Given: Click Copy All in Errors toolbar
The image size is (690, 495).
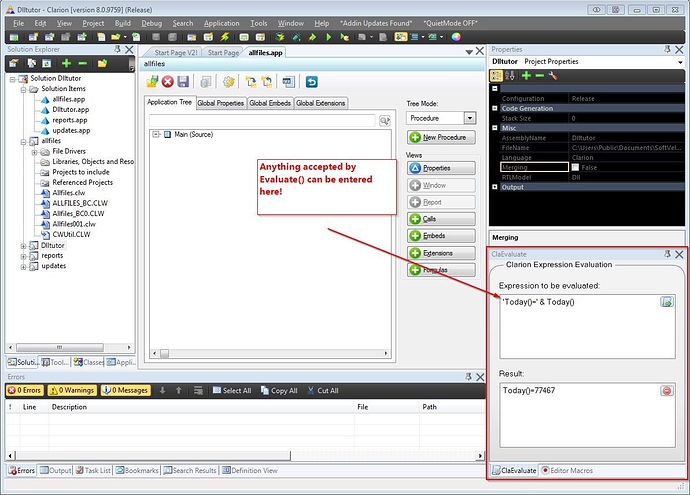Looking at the screenshot, I should coord(279,390).
